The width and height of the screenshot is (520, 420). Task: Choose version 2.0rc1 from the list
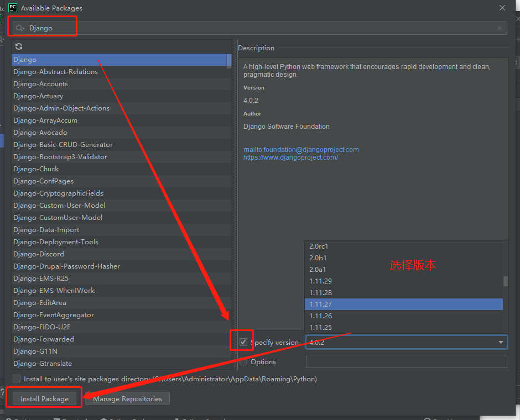click(404, 246)
